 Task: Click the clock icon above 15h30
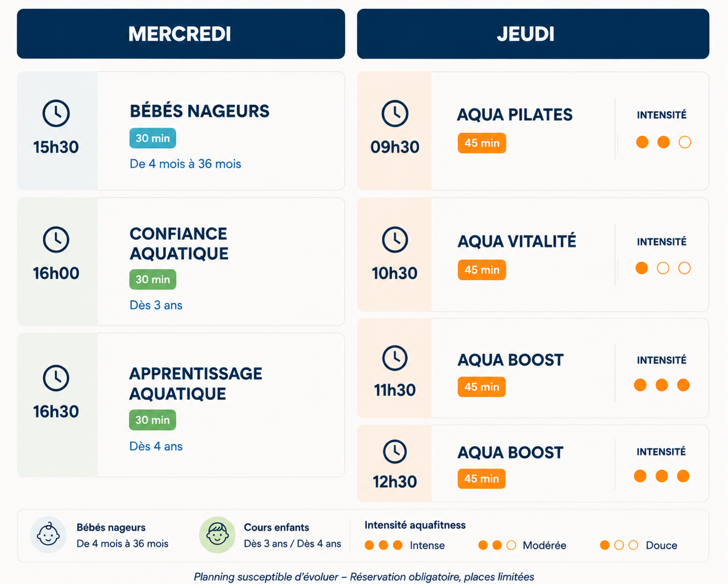[x=56, y=113]
